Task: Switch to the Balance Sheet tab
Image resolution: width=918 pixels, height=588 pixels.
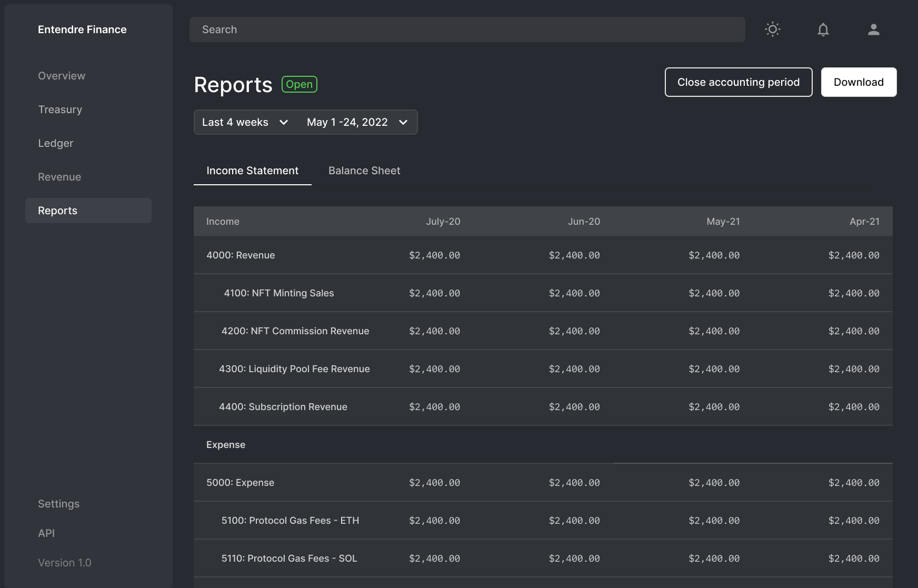Action: (x=364, y=171)
